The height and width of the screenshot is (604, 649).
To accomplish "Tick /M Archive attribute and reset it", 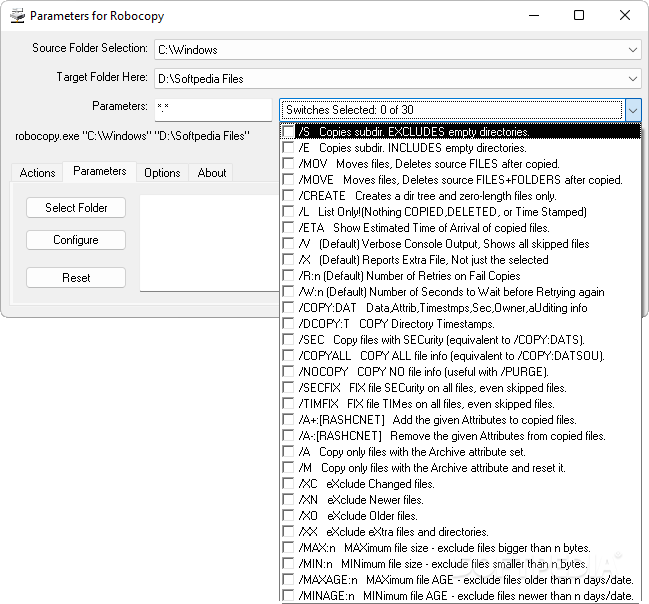I will [x=288, y=468].
